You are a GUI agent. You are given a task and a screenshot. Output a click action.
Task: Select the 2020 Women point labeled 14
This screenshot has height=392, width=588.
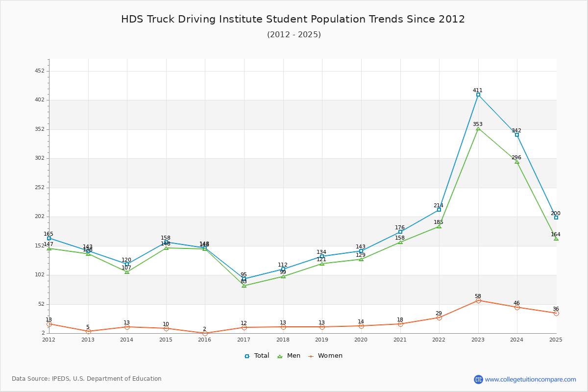pyautogui.click(x=361, y=326)
